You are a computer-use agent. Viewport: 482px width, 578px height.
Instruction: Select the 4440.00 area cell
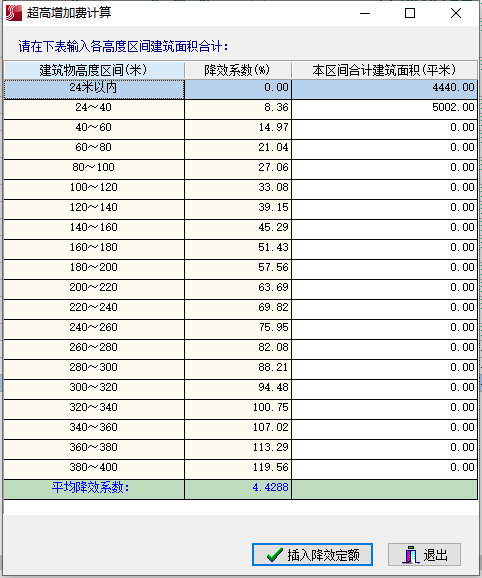coord(384,89)
